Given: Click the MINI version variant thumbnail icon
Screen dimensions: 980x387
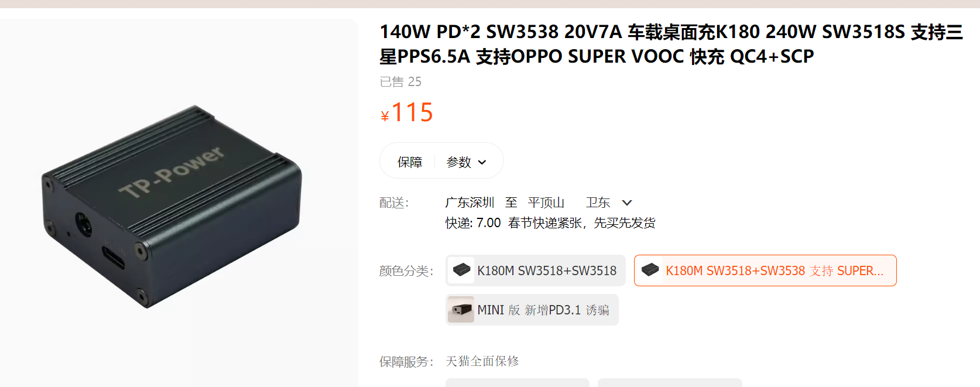Looking at the screenshot, I should (x=461, y=310).
